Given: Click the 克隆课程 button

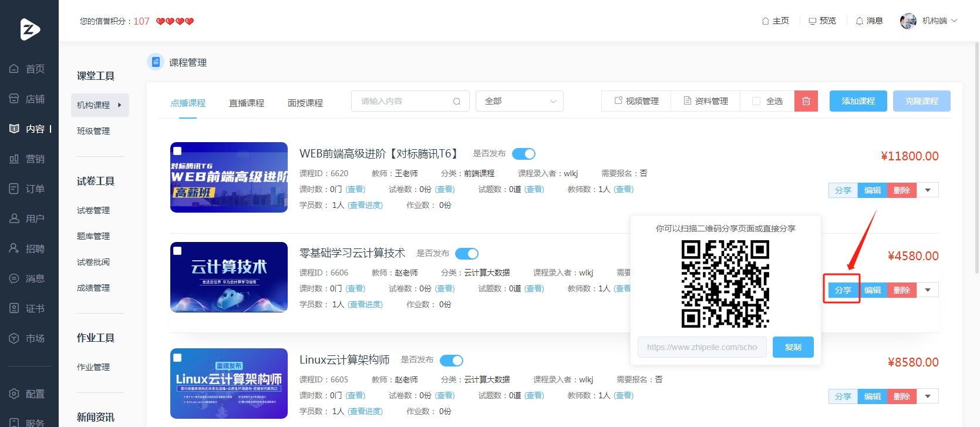Looking at the screenshot, I should click(x=922, y=101).
